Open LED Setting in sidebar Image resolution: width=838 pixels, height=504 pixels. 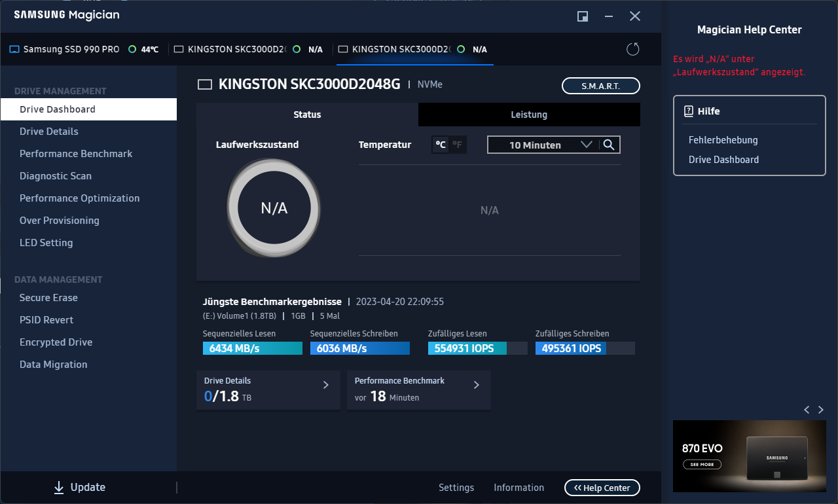(x=88, y=243)
